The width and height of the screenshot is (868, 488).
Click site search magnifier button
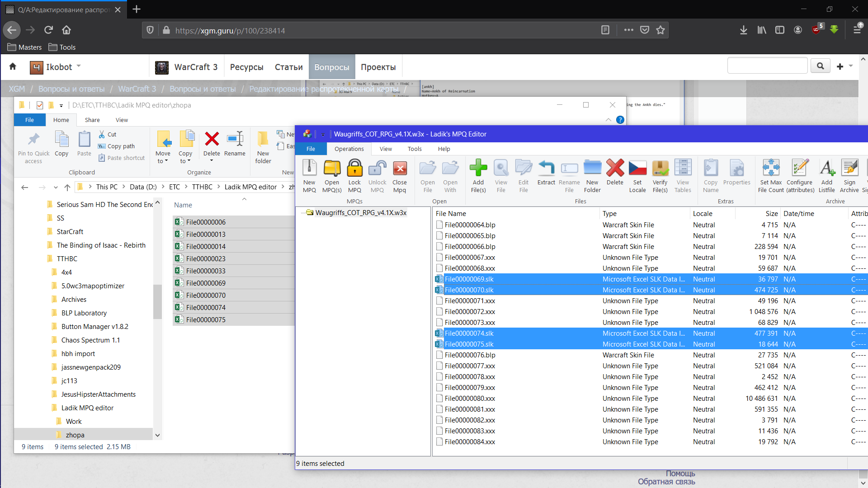(x=821, y=66)
